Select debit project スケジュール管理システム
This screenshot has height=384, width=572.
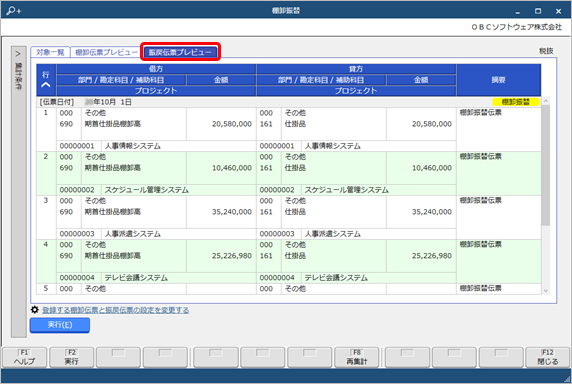147,190
